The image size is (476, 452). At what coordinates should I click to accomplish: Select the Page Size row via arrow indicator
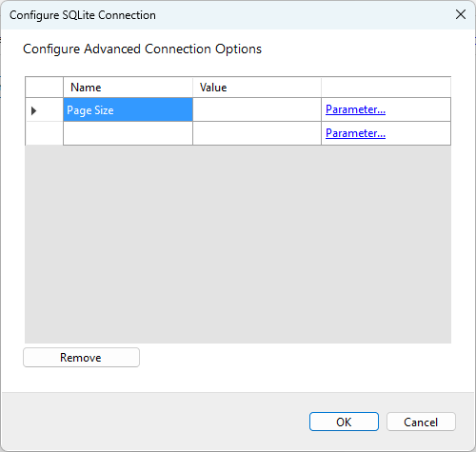click(44, 109)
